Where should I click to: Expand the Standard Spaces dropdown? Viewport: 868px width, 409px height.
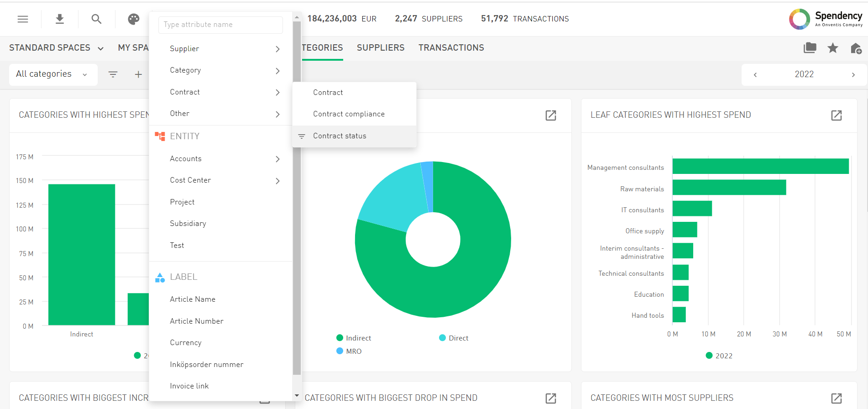56,48
